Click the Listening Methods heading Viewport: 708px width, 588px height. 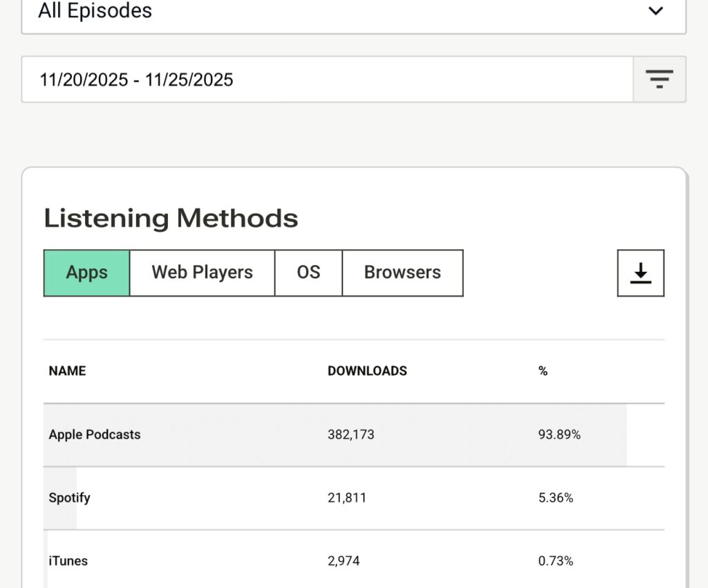point(171,218)
